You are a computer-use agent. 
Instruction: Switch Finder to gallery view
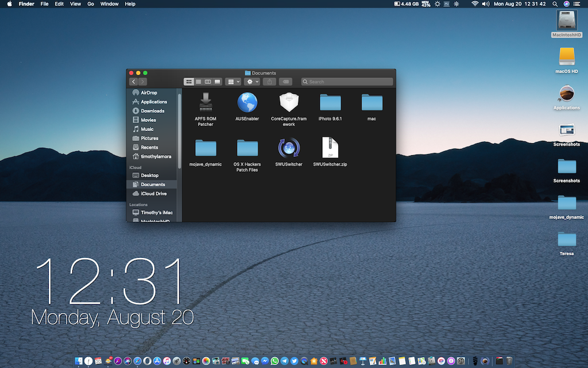(218, 82)
